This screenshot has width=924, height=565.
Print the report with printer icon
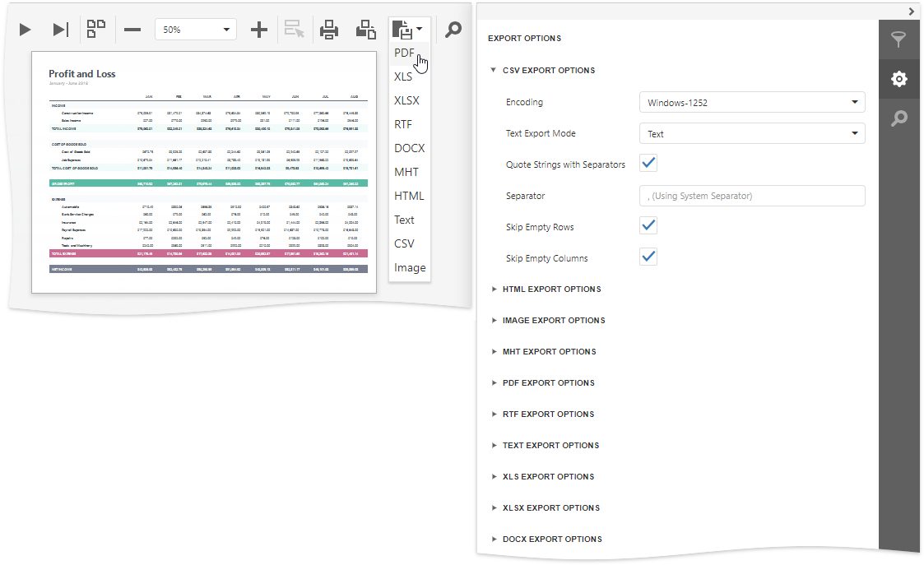(x=329, y=30)
